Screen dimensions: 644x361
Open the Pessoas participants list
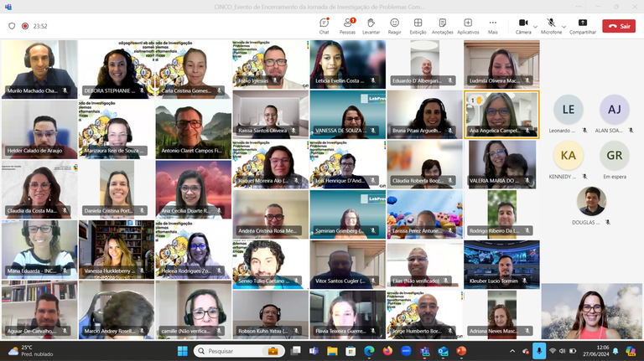coord(347,23)
